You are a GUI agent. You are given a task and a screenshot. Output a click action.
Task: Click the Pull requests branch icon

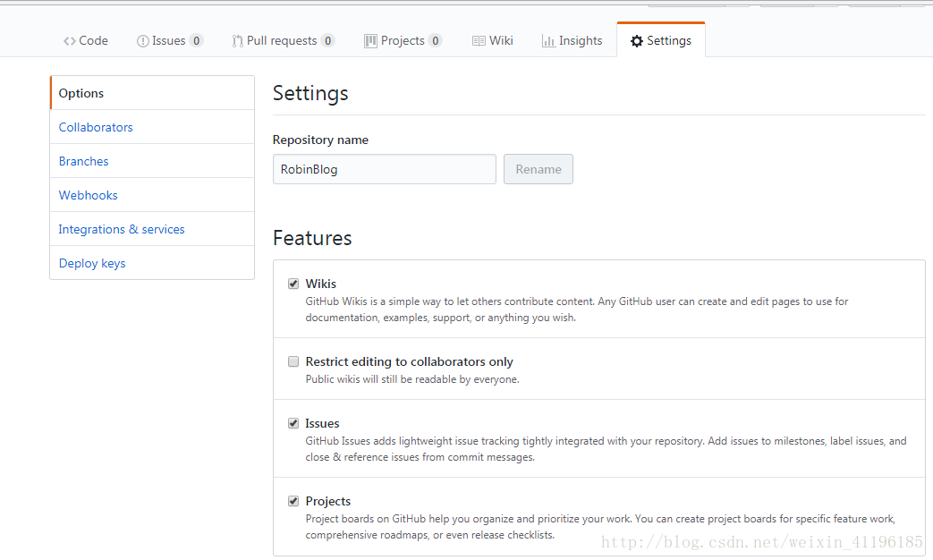[237, 41]
